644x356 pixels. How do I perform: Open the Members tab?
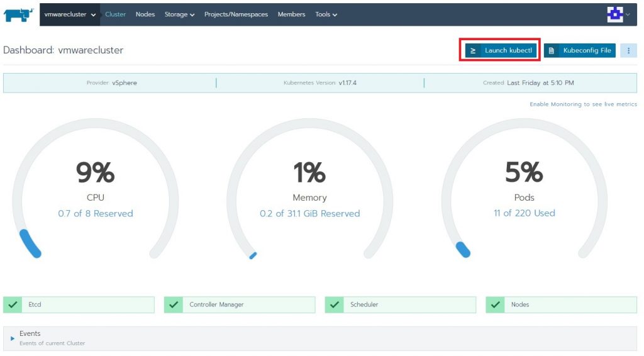292,14
